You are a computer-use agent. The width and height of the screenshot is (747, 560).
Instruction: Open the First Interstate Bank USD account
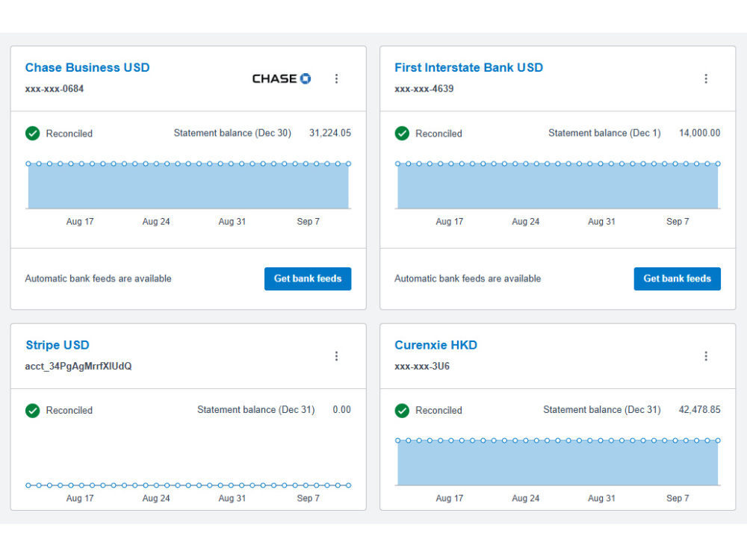click(469, 68)
